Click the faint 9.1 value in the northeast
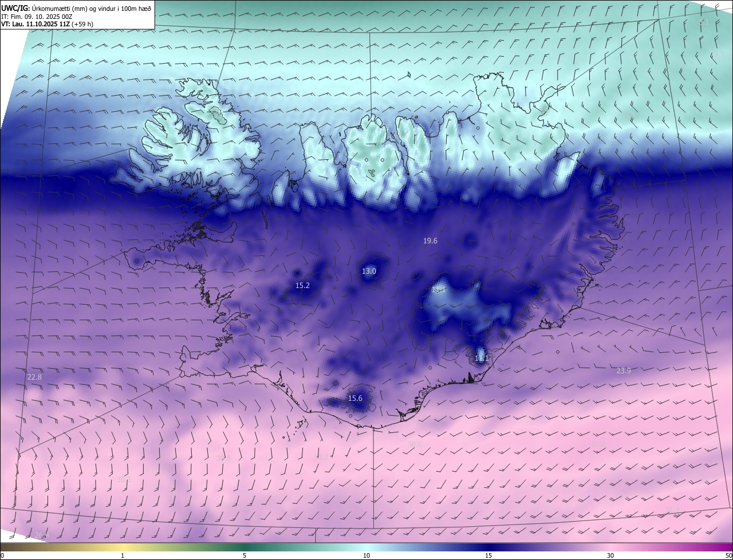733x560 pixels. click(x=719, y=54)
